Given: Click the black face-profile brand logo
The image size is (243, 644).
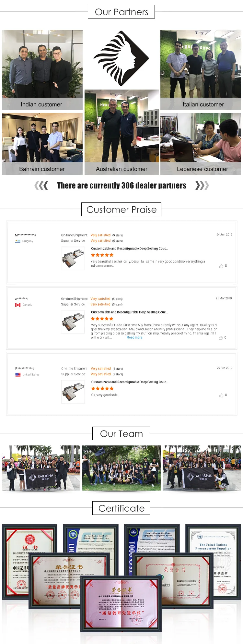Looking at the screenshot, I should point(121,58).
